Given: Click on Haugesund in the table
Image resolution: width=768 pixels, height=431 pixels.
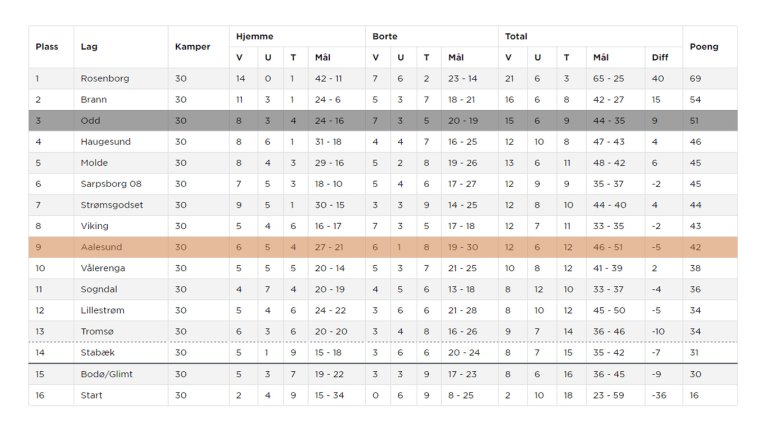Looking at the screenshot, I should pyautogui.click(x=103, y=142).
